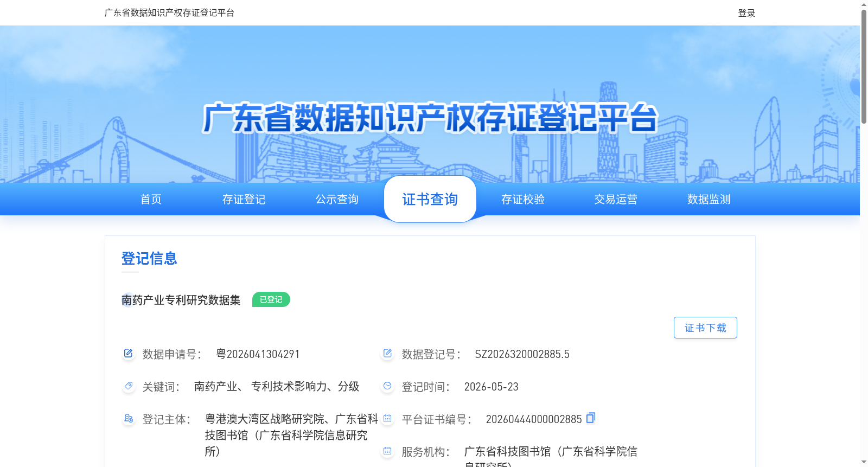Click the calendar icon beside 平台证书编号
Viewport: 868px width, 467px height.
pyautogui.click(x=387, y=419)
